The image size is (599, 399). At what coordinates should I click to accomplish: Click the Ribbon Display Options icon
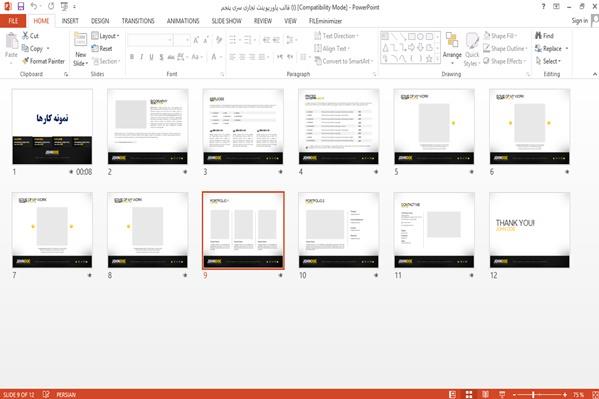556,6
